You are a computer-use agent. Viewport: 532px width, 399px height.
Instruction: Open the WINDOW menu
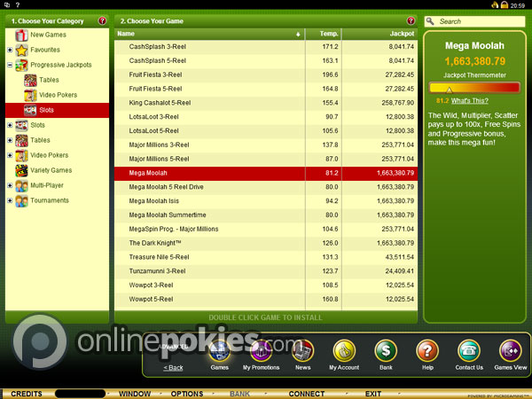(135, 394)
